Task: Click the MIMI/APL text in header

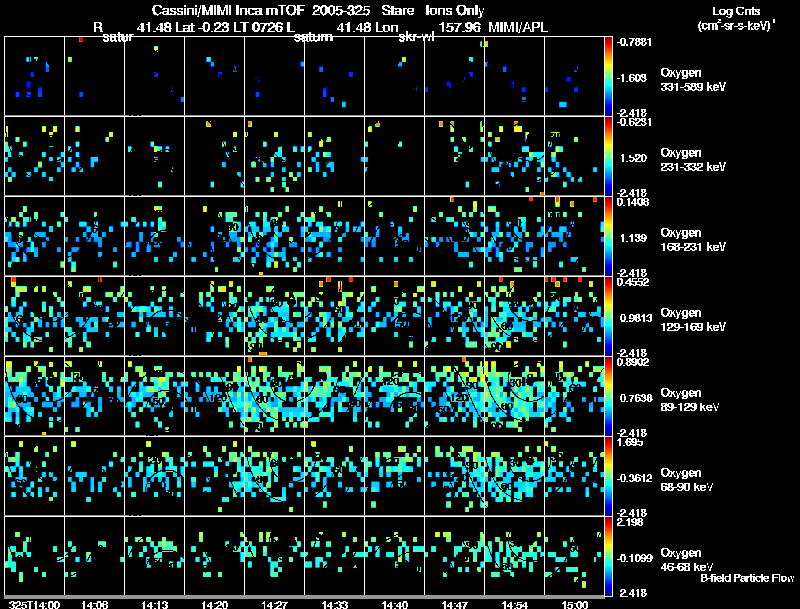Action: (518, 27)
